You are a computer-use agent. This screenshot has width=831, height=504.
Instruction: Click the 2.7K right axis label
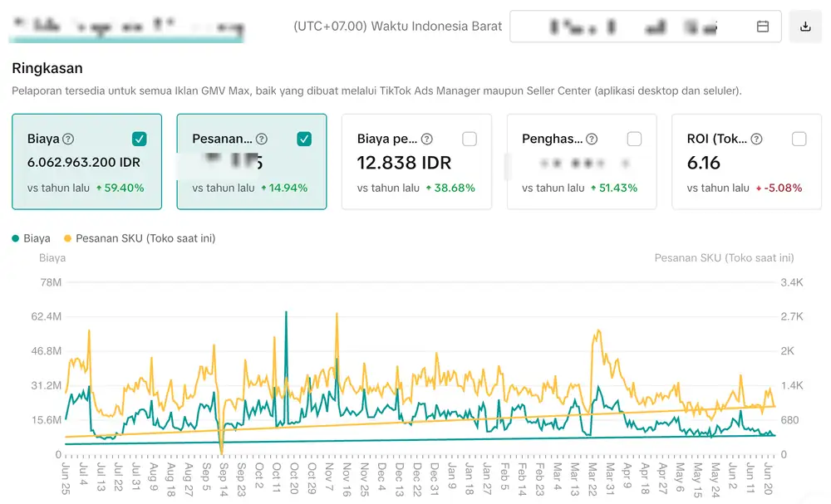coord(792,317)
